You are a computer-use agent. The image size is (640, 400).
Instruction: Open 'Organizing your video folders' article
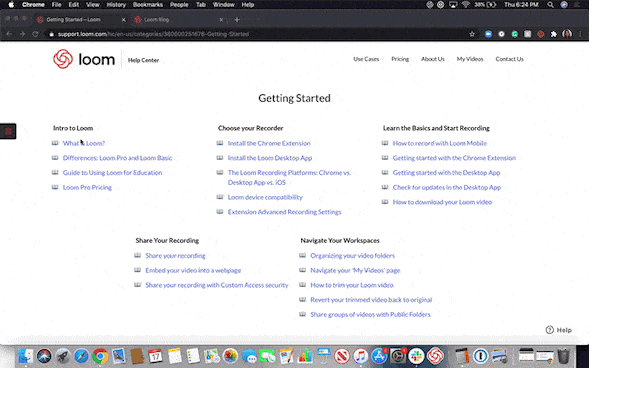(x=352, y=256)
